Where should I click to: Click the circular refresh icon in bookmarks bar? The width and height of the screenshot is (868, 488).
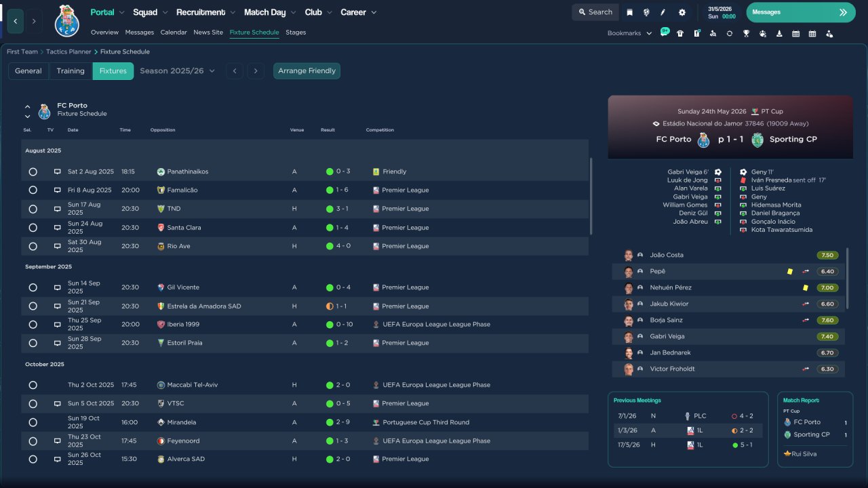pos(730,33)
